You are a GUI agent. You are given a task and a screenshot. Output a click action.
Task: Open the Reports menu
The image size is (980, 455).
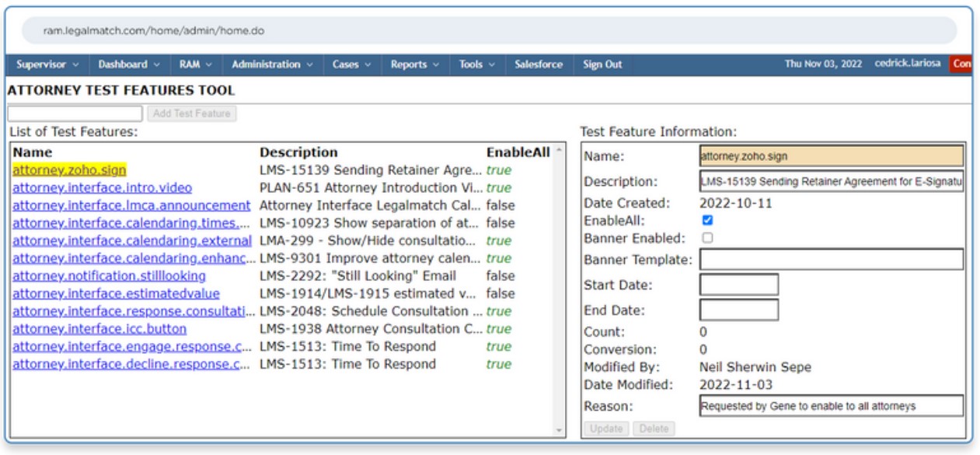point(414,65)
